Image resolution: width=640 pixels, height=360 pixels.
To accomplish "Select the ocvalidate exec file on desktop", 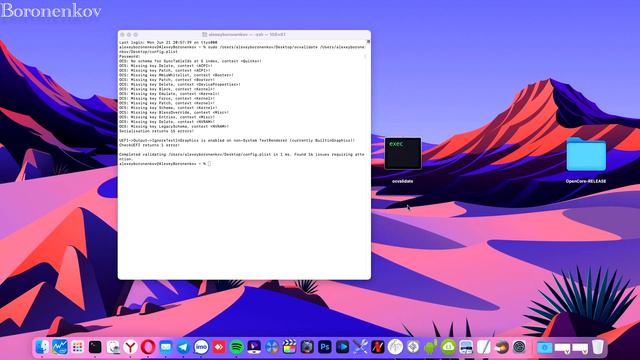I will pos(403,153).
